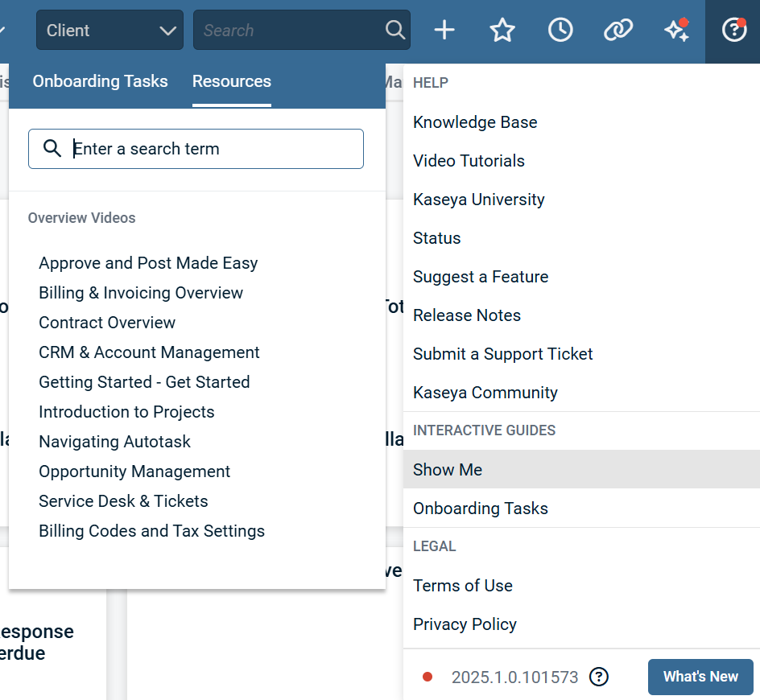Open the recent history clock icon

[x=560, y=31]
